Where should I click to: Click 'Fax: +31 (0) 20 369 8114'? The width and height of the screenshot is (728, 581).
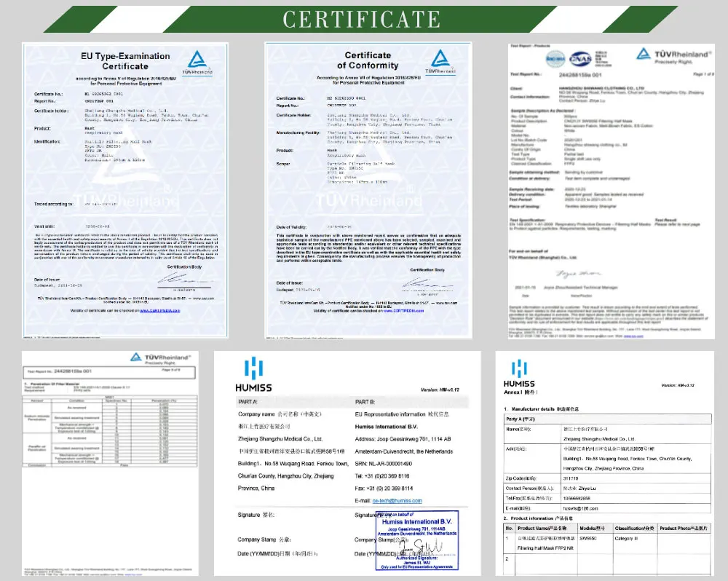click(x=384, y=489)
